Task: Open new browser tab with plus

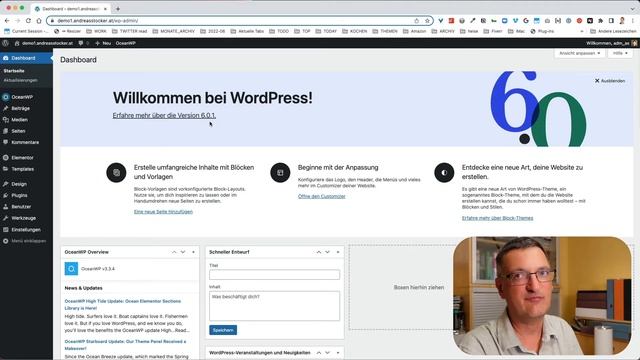Action: tap(118, 9)
